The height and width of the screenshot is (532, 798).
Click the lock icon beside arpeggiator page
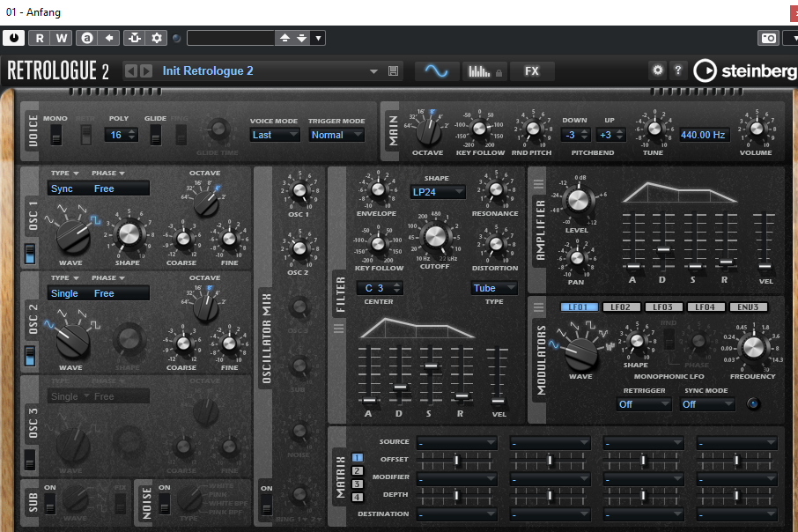499,73
